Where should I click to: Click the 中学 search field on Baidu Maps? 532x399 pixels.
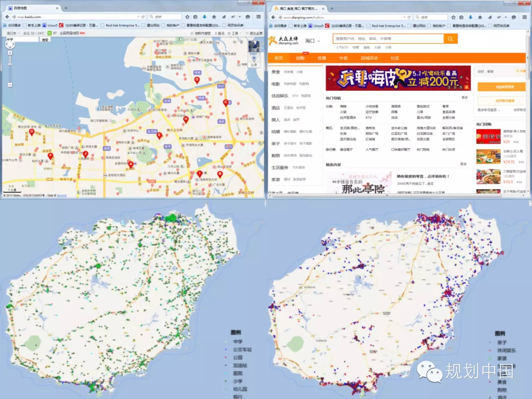coord(22,39)
